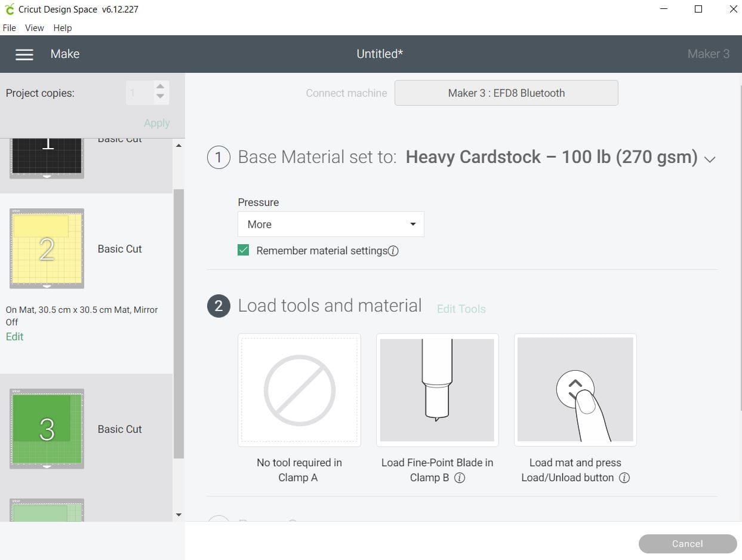Open the Pressure dropdown set to More
The height and width of the screenshot is (560, 742).
click(x=331, y=224)
